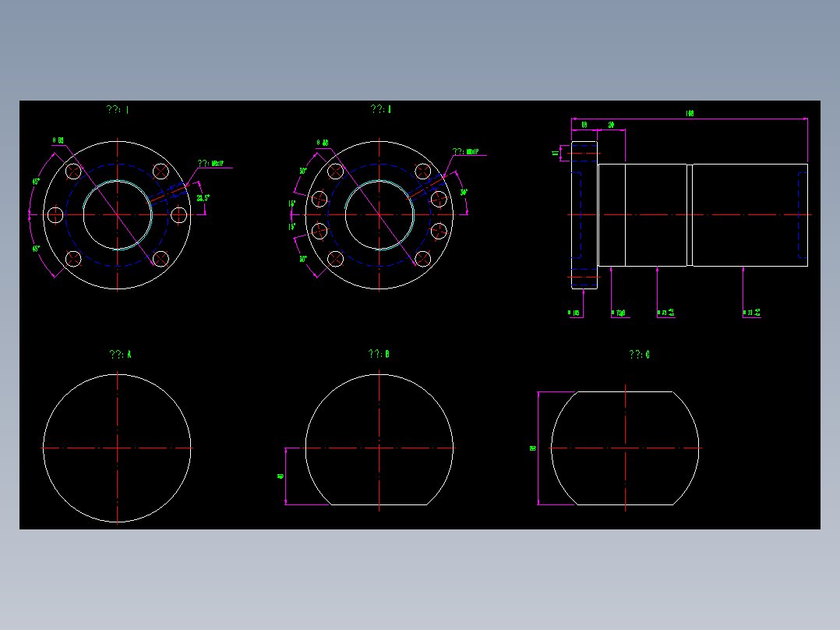This screenshot has height=630, width=840.
Task: Select "30°" label beside eight-hole view's thread callout
Action: 464,192
